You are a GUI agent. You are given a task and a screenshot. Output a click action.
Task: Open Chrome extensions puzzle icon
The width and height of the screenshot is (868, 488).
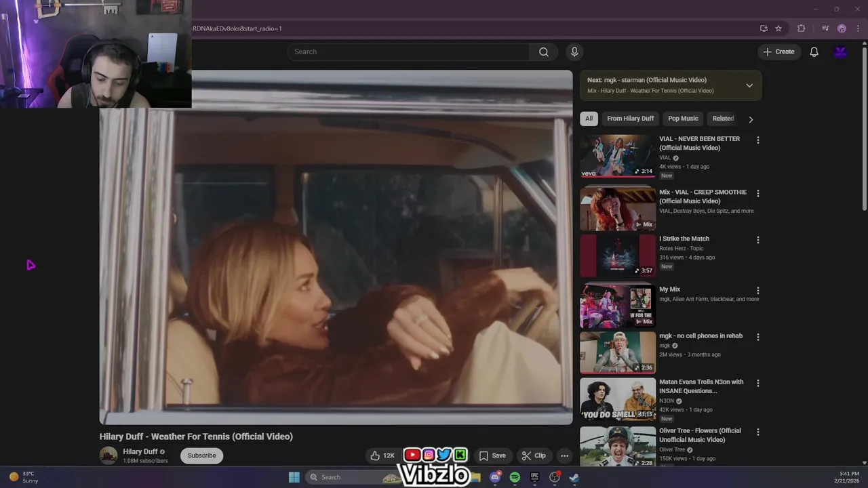pyautogui.click(x=802, y=28)
